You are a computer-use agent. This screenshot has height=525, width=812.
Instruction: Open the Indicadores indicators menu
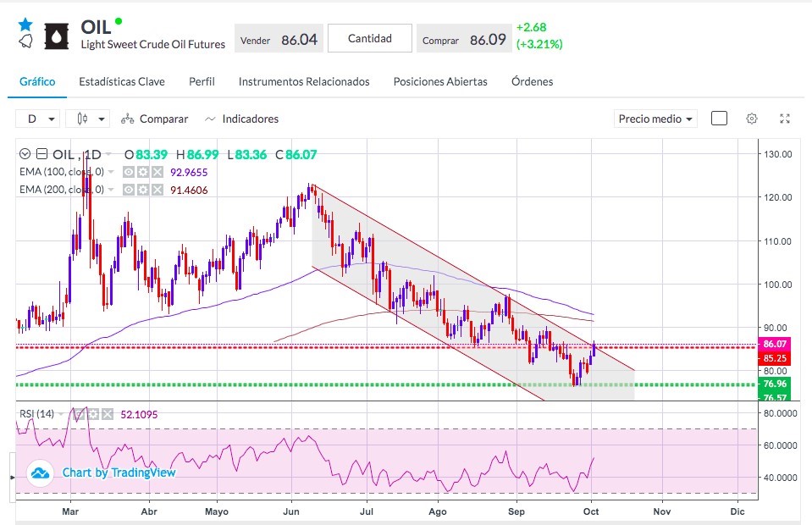pos(242,119)
